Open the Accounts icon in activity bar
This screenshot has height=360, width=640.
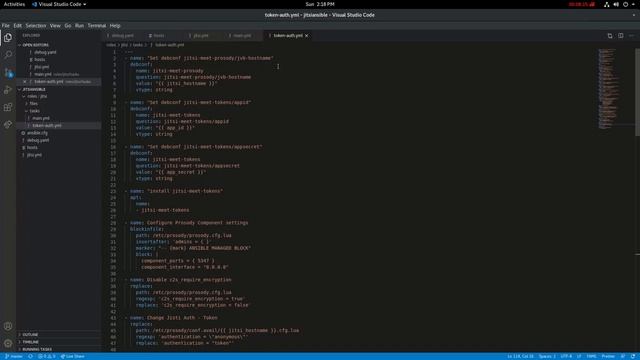click(x=8, y=326)
